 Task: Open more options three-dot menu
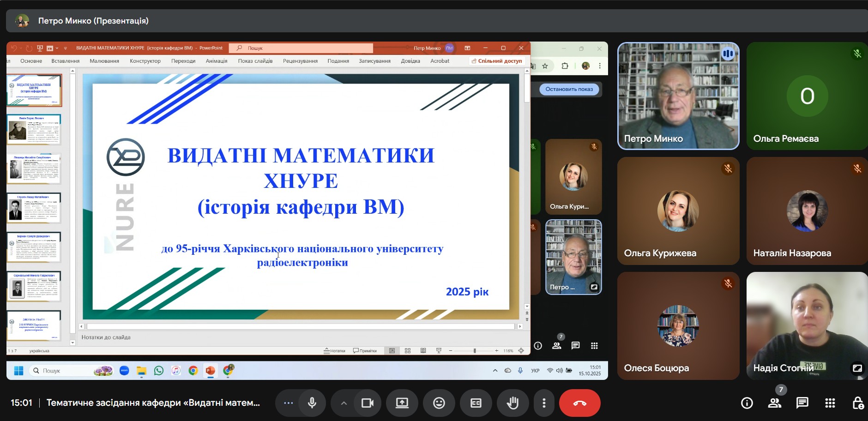pyautogui.click(x=544, y=403)
